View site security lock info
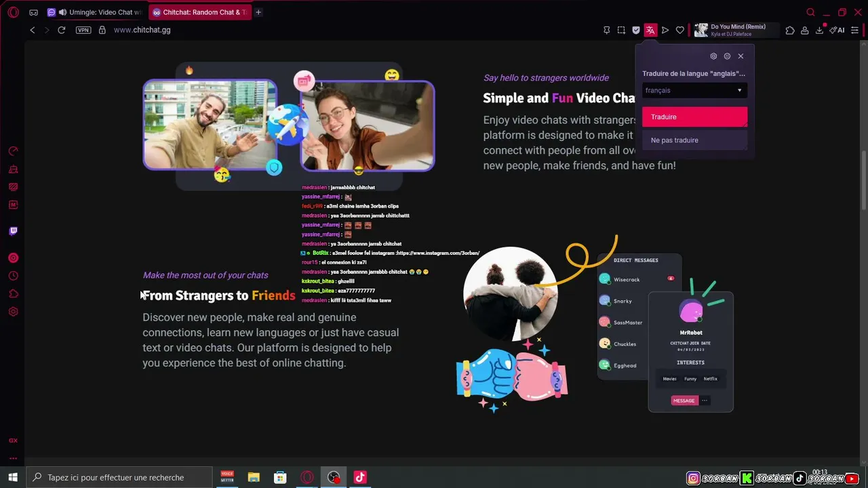 pyautogui.click(x=102, y=30)
